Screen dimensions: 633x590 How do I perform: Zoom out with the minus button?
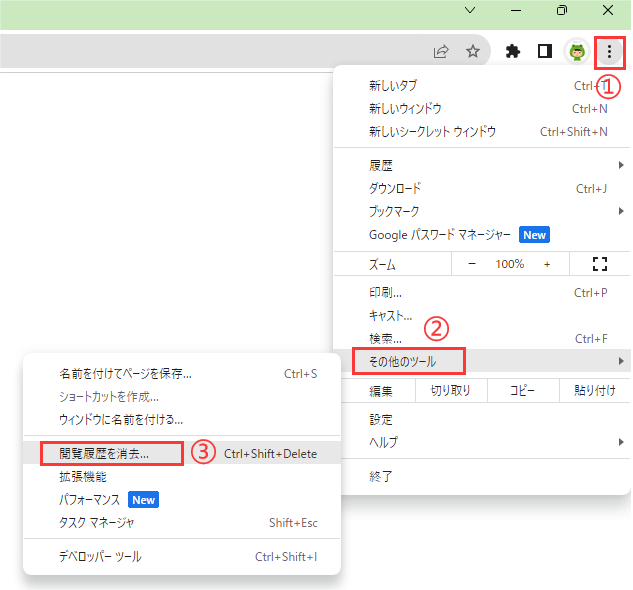coord(472,264)
